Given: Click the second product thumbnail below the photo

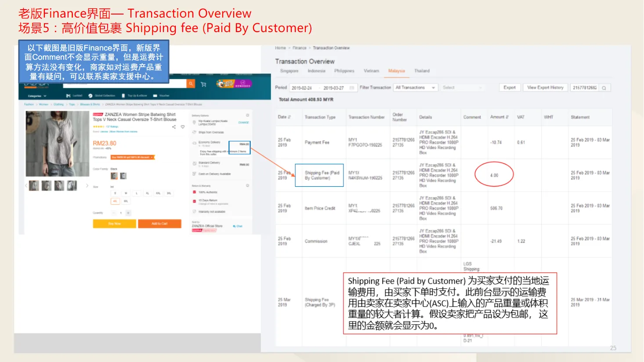Looking at the screenshot, I should coord(46,185).
